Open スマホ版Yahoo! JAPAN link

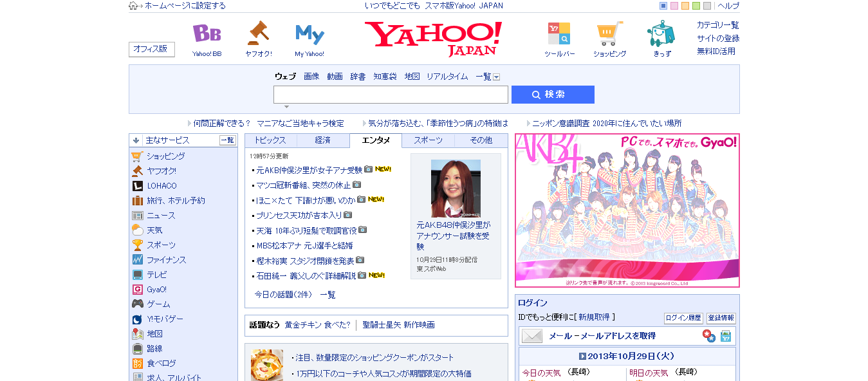tap(464, 6)
